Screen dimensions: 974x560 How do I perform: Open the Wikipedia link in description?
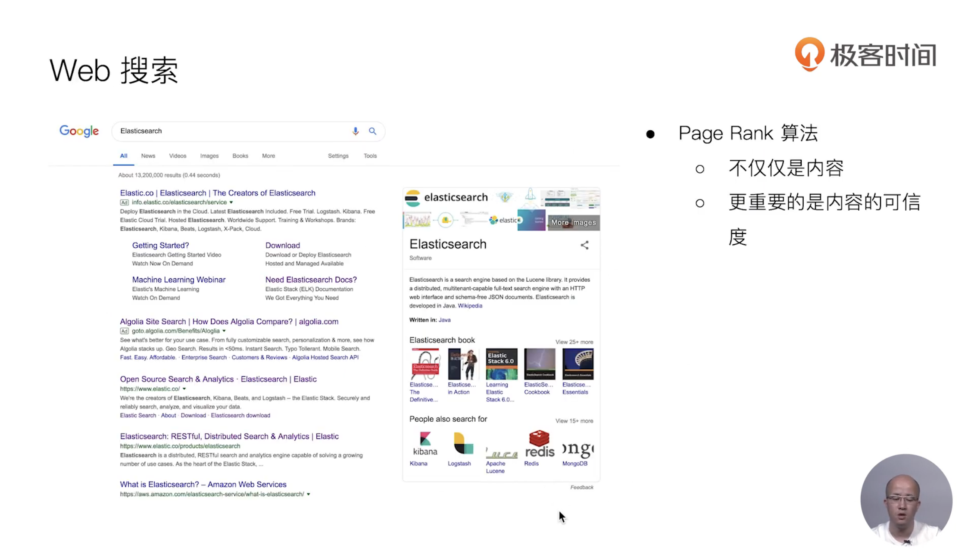pos(470,306)
